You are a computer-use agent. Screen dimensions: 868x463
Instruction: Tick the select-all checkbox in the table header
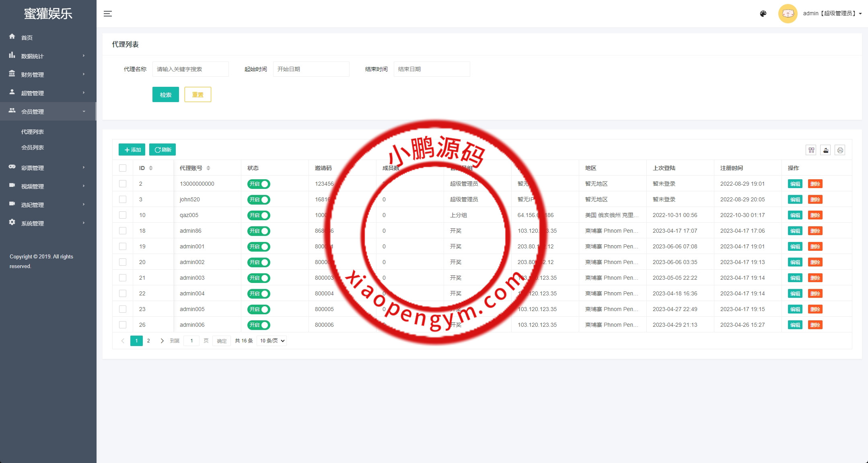123,168
